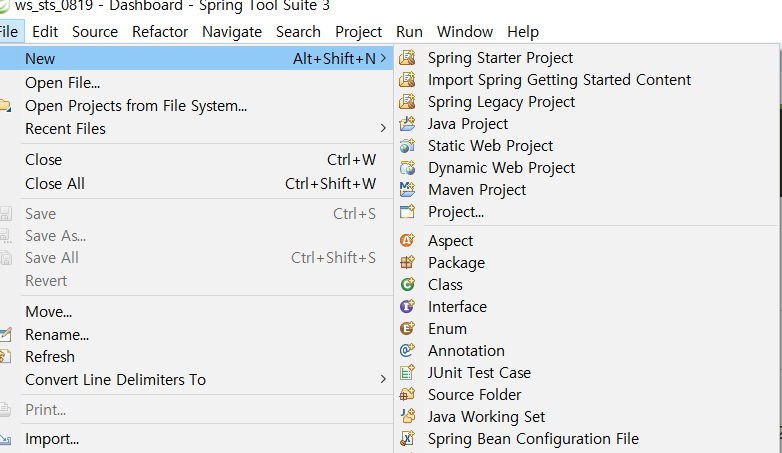Click the Ctrl+Shift+W shortcut label
The height and width of the screenshot is (453, 782).
(x=330, y=184)
